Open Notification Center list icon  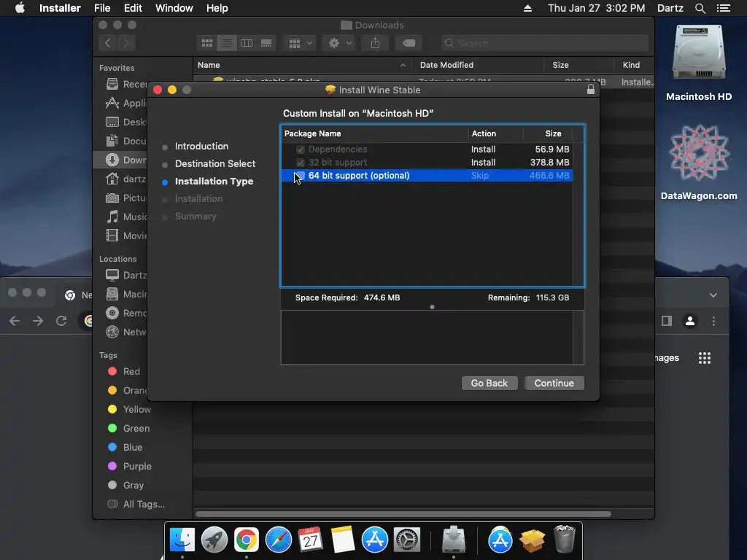coord(723,8)
